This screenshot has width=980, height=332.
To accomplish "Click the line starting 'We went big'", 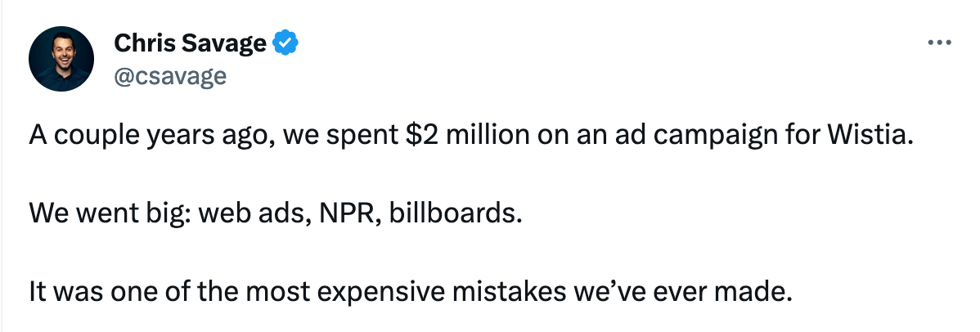I will pos(275,214).
